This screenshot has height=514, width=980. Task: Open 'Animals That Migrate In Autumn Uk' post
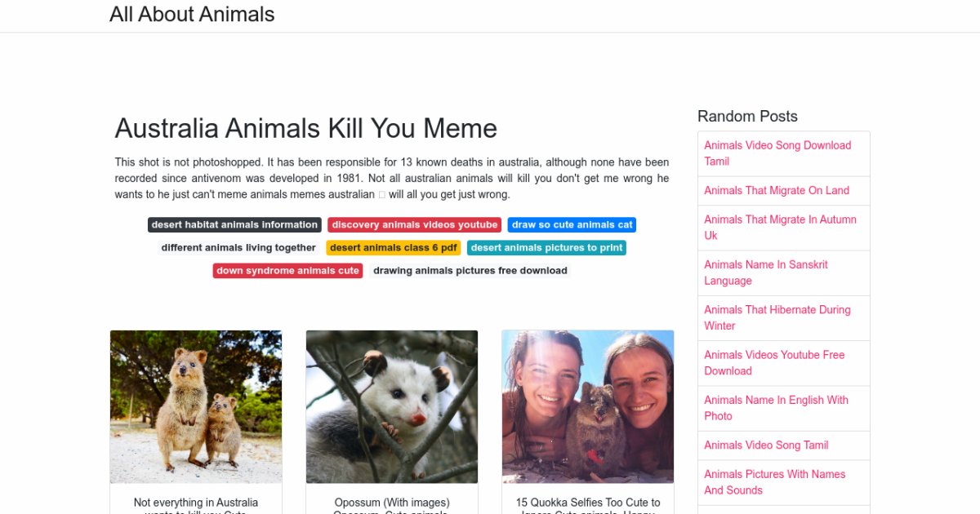(x=780, y=227)
